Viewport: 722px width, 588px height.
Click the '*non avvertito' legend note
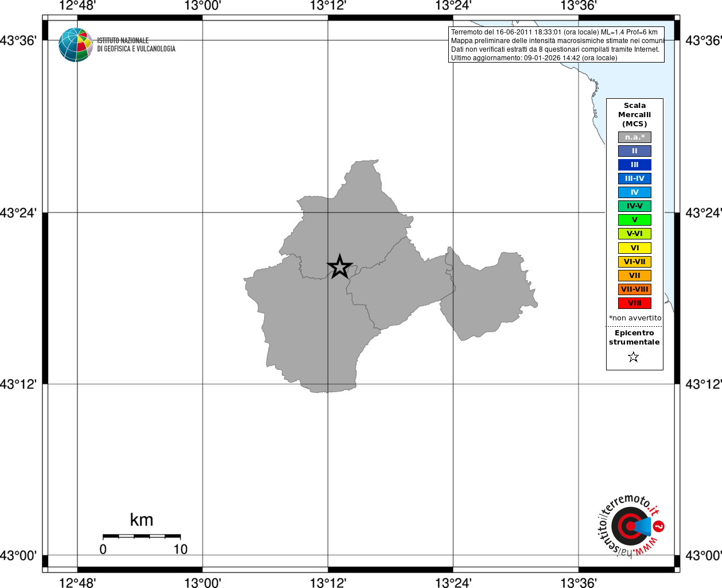point(635,318)
